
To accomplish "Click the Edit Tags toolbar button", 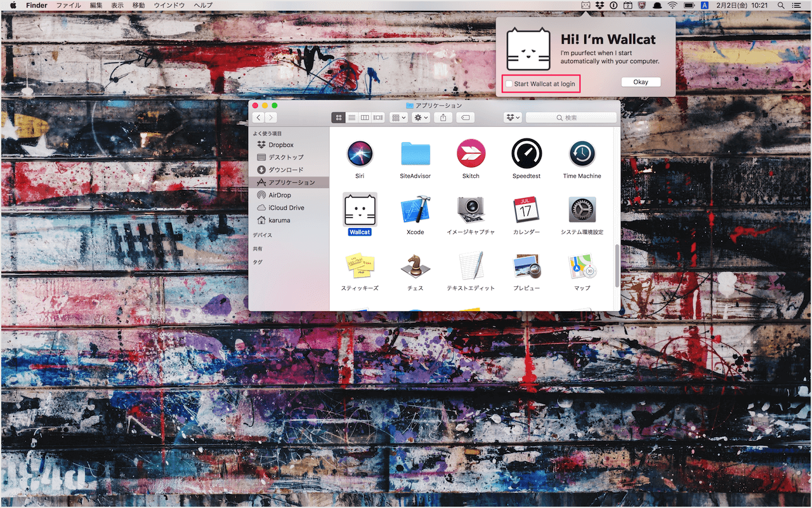I will pyautogui.click(x=465, y=117).
